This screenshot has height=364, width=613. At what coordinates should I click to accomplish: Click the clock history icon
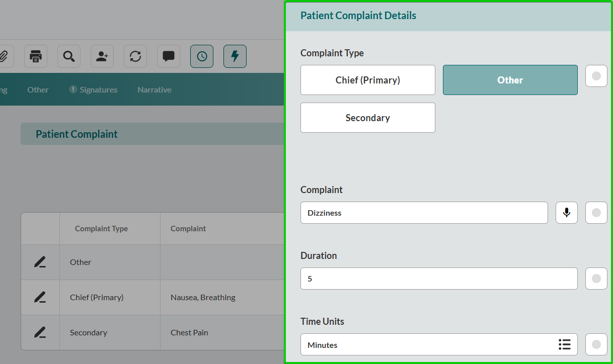[x=202, y=56]
